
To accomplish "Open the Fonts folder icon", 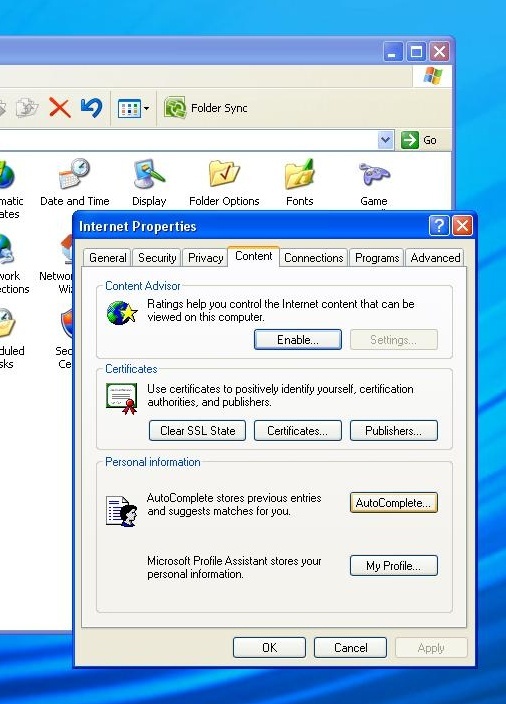I will (x=299, y=182).
